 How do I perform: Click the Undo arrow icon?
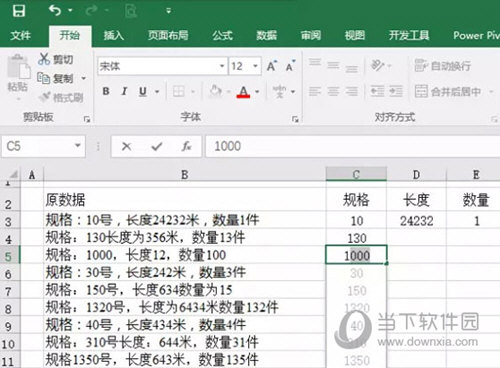tap(55, 10)
